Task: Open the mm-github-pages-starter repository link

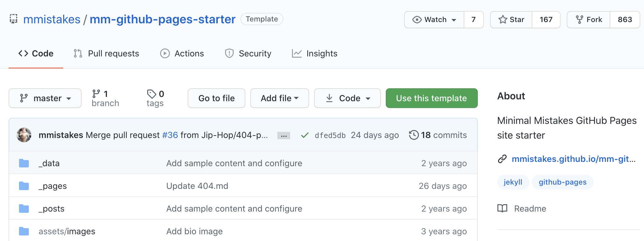Action: [163, 19]
